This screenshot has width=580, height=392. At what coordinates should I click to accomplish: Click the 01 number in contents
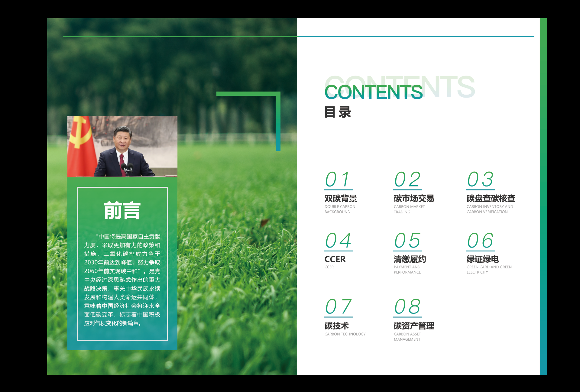click(x=338, y=180)
